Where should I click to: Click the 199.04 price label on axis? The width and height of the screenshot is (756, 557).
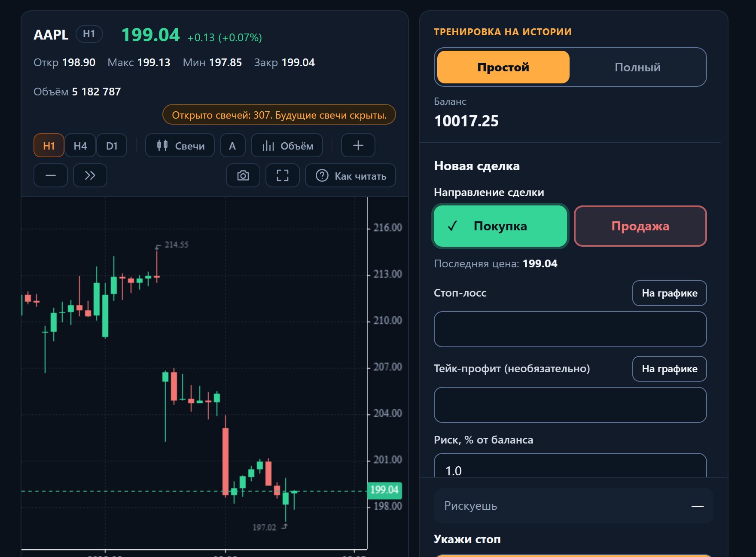pos(384,490)
